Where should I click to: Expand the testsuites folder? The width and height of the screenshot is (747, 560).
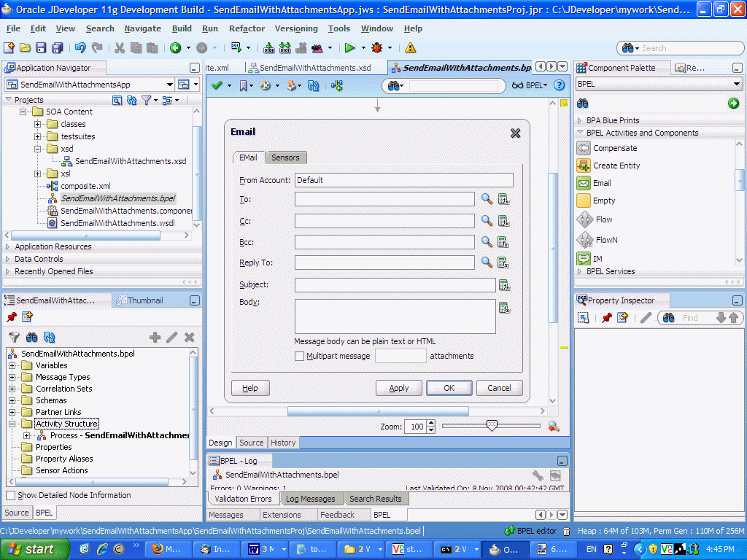pos(37,136)
